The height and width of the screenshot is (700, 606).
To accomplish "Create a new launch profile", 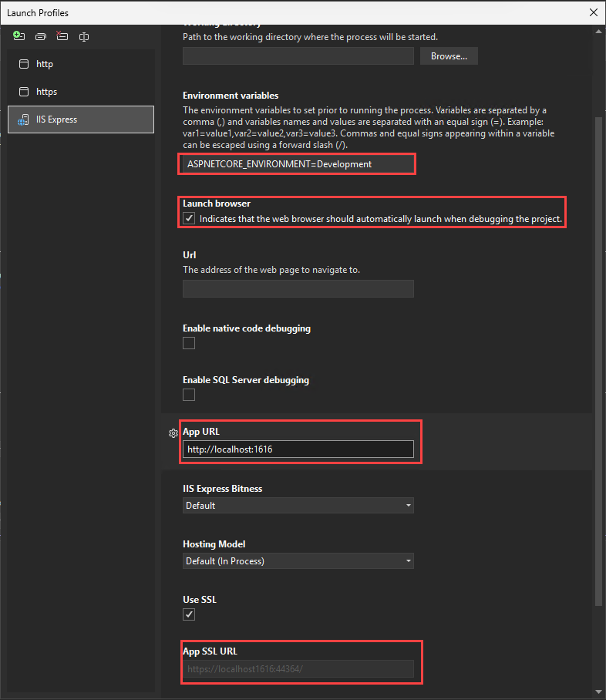I will click(x=19, y=36).
